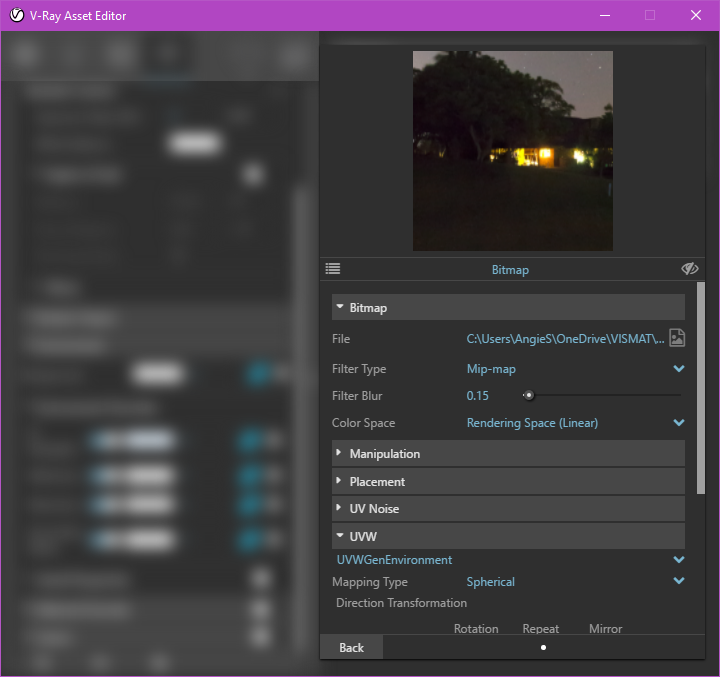Open the Mapping Type Spherical dropdown
This screenshot has height=677, width=720.
coord(575,581)
